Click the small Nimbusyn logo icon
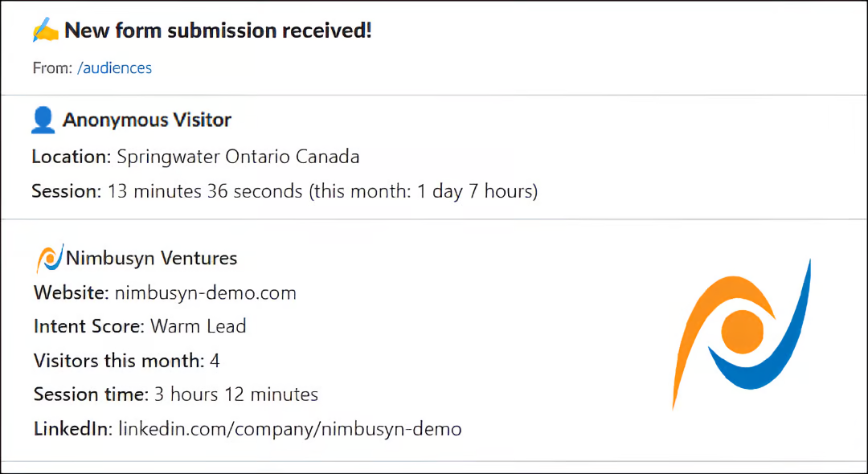868x474 pixels. [49, 259]
